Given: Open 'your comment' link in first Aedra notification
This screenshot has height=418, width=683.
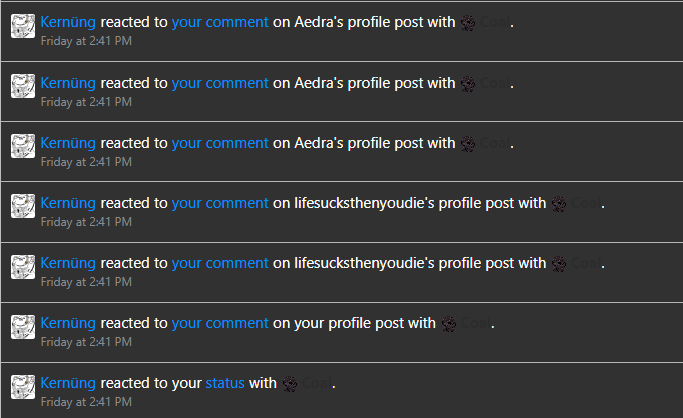Looking at the screenshot, I should click(220, 22).
